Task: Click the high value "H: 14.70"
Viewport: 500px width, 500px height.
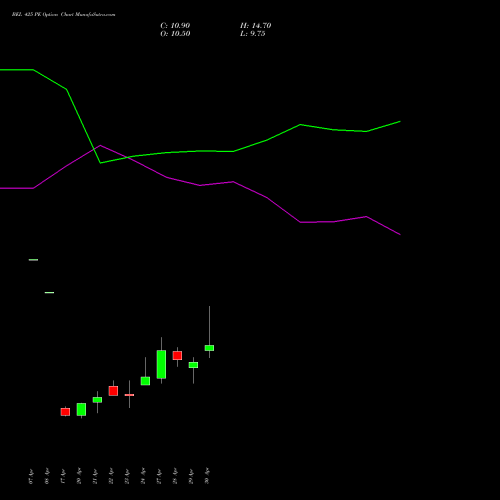Action: click(256, 26)
